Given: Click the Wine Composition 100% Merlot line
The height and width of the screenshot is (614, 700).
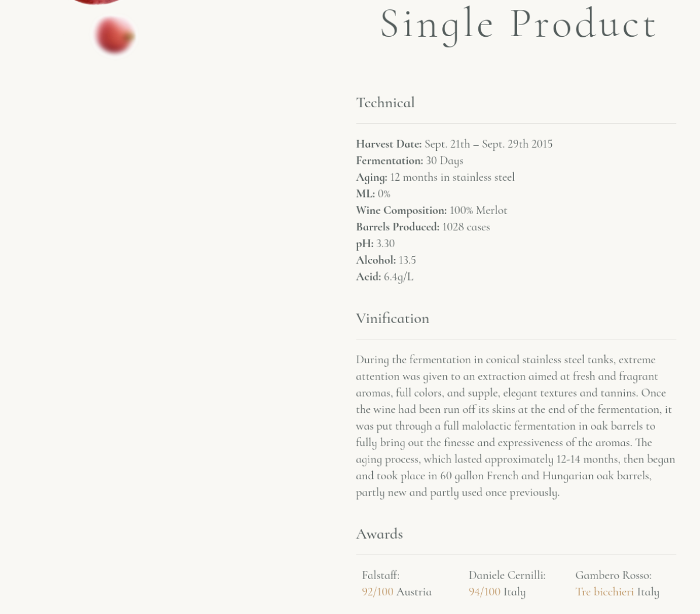Looking at the screenshot, I should [432, 210].
